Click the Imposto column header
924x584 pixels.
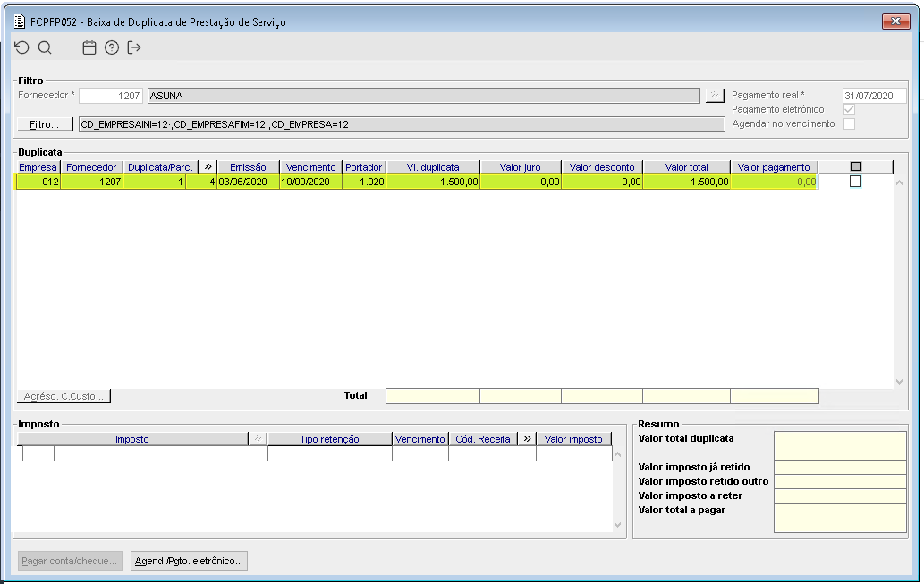(132, 438)
